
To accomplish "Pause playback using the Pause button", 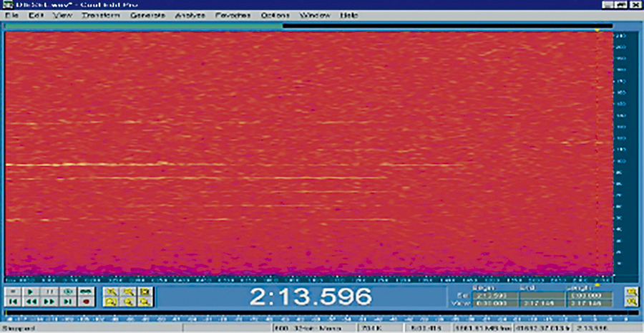I will click(49, 291).
